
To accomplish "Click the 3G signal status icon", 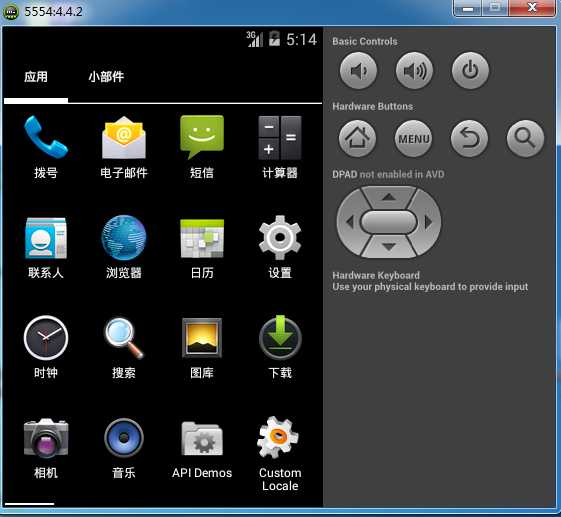I will pyautogui.click(x=255, y=39).
